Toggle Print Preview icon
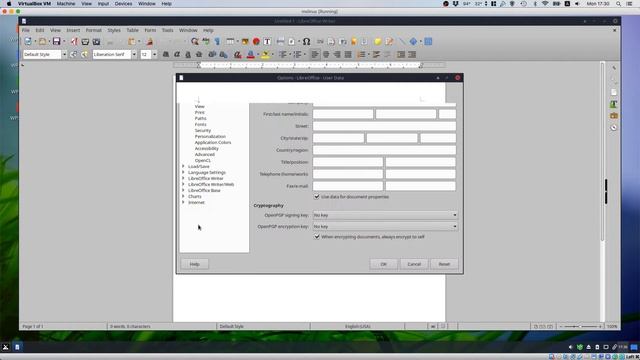Image resolution: width=640 pixels, height=360 pixels. pos(96,42)
